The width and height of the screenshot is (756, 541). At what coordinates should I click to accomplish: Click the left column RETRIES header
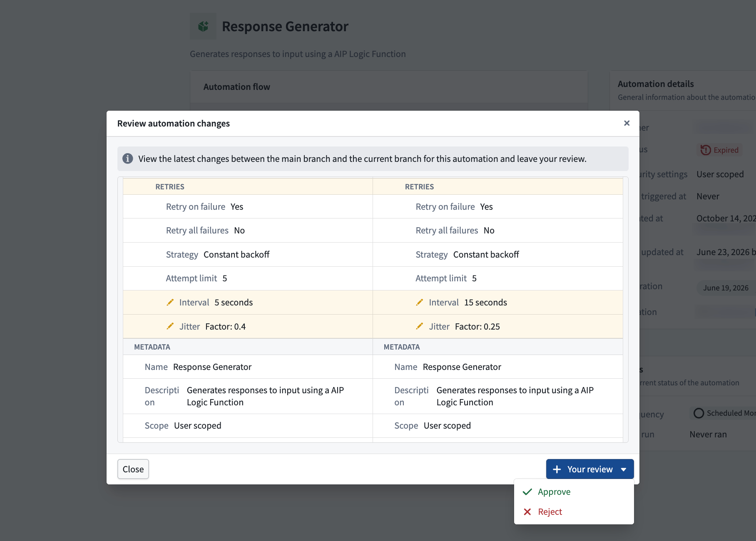tap(170, 187)
